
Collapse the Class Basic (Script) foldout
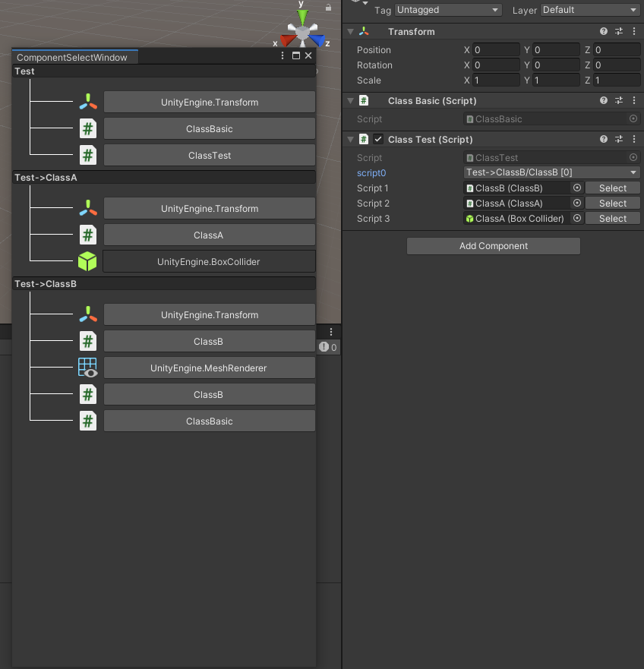[350, 101]
